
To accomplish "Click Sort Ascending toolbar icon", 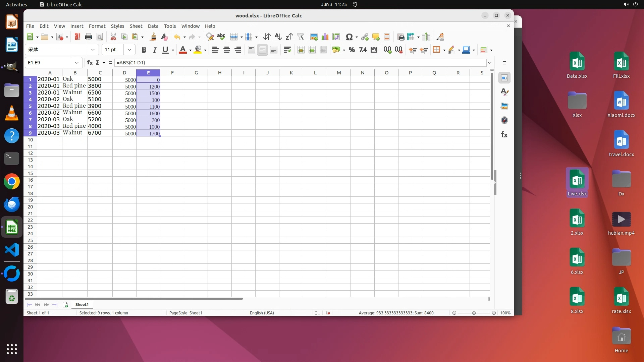I will [278, 37].
